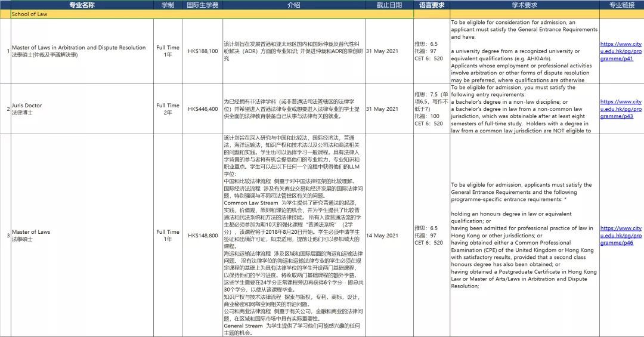Screen dimensions: 644x337
Task: Open the programme p43 hyperlink
Action: [621, 109]
